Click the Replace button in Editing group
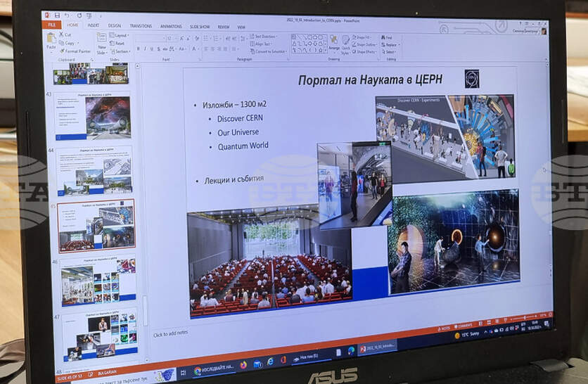Screen dimensions: 588x384 pos(390,44)
